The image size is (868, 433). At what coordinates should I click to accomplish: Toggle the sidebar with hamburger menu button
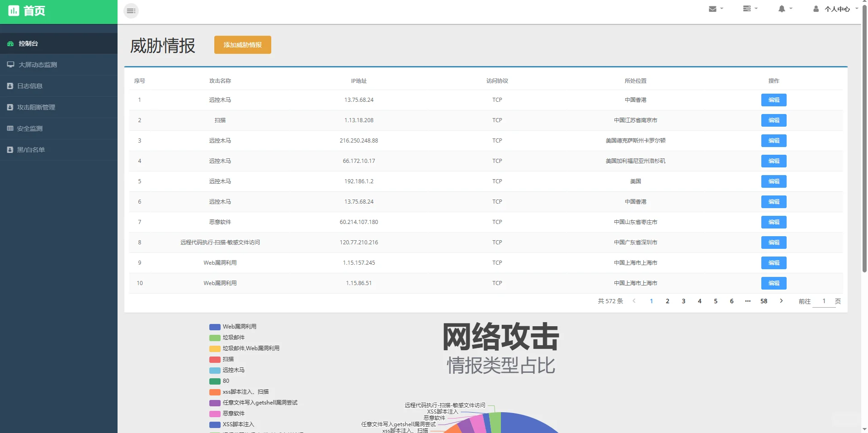[x=131, y=10]
